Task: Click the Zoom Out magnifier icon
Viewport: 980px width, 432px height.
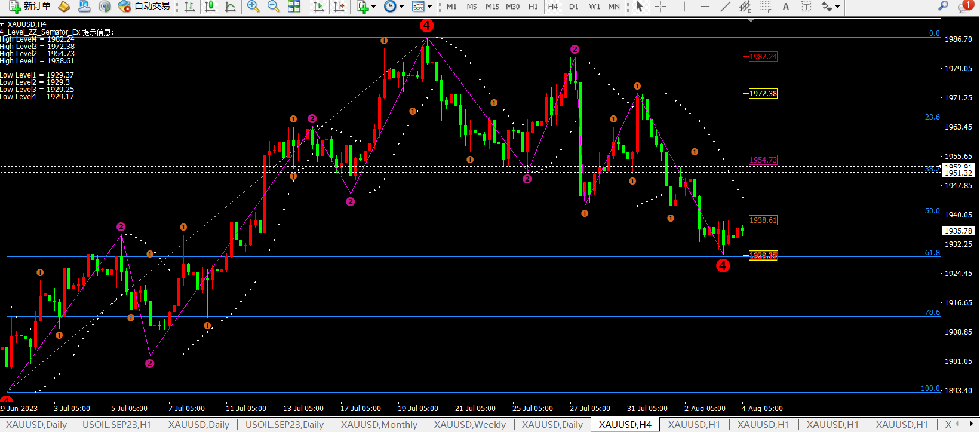Action: coord(274,7)
